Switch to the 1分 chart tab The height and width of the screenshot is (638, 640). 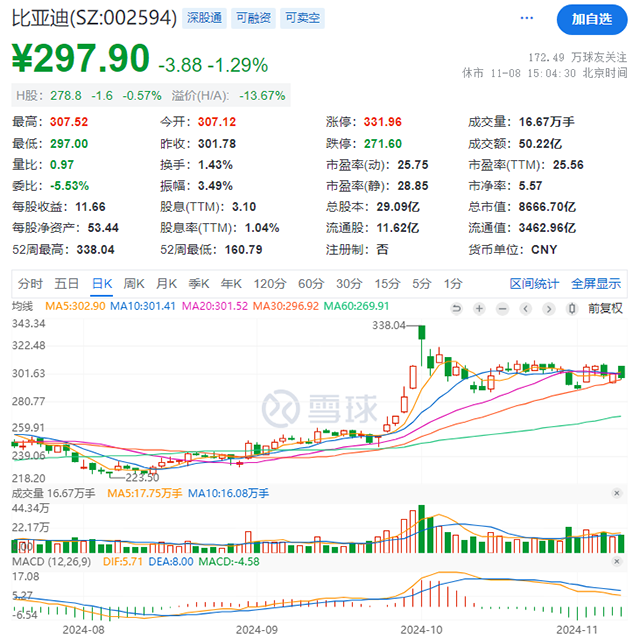[453, 283]
